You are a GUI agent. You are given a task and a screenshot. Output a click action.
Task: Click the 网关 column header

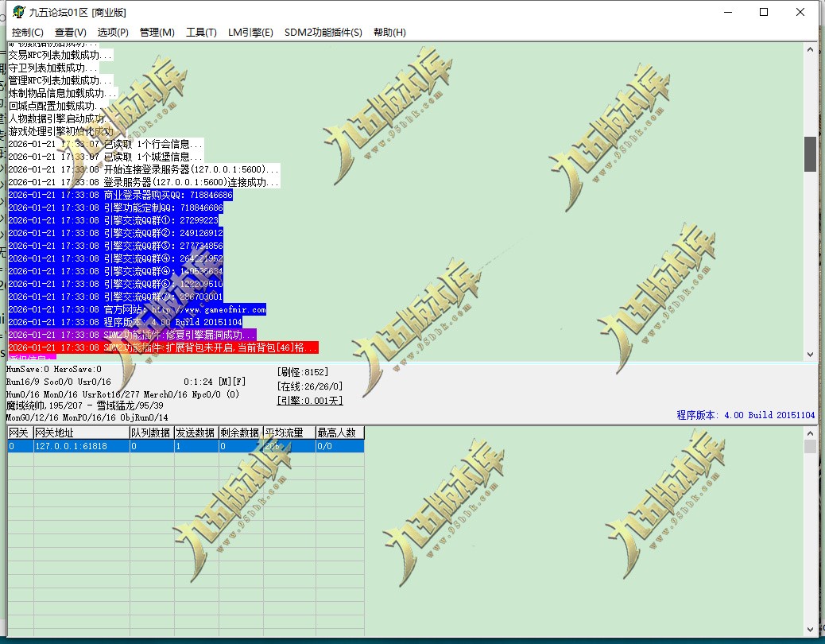tap(20, 433)
